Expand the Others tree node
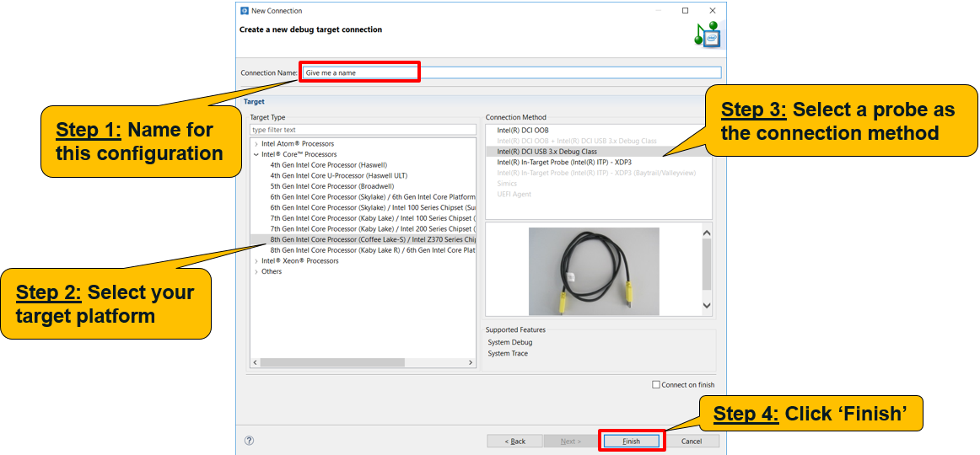980x455 pixels. coord(256,271)
